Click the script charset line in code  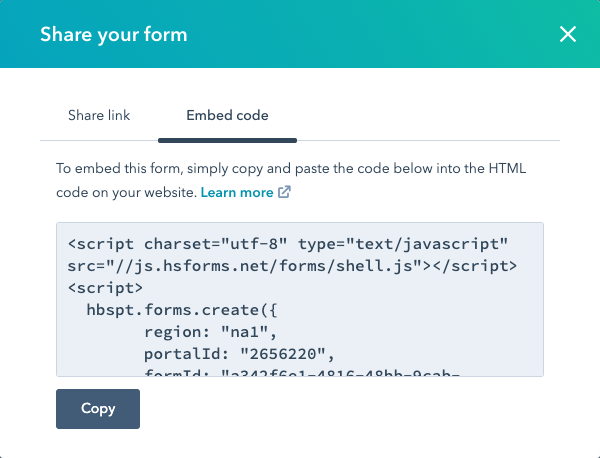288,245
